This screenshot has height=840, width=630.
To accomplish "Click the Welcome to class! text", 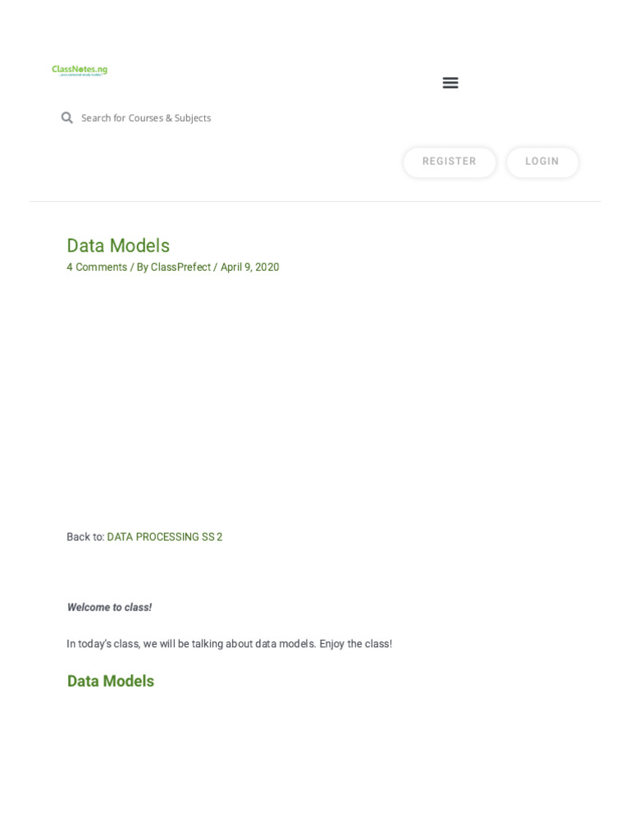I will coord(109,608).
